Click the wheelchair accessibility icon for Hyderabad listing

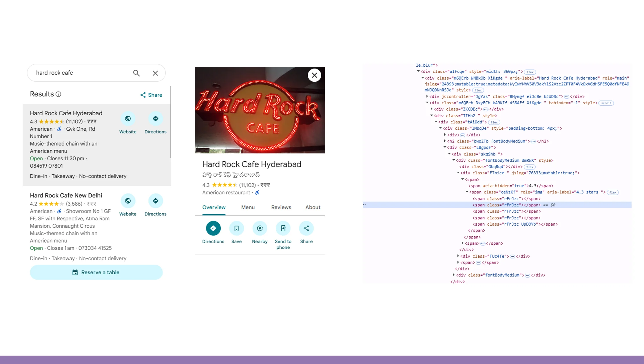click(59, 129)
